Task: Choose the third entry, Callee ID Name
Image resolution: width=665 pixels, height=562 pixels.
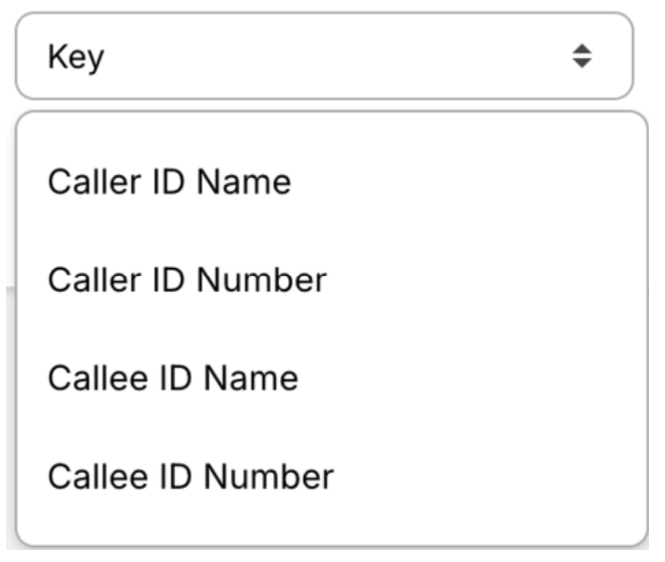Action: pos(172,378)
